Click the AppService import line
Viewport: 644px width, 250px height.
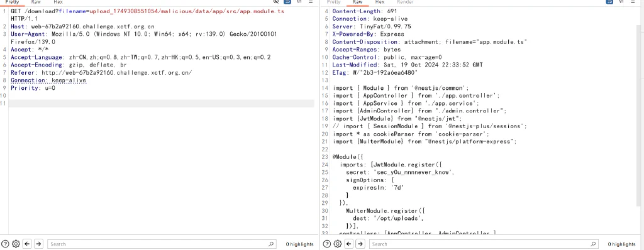coord(406,104)
